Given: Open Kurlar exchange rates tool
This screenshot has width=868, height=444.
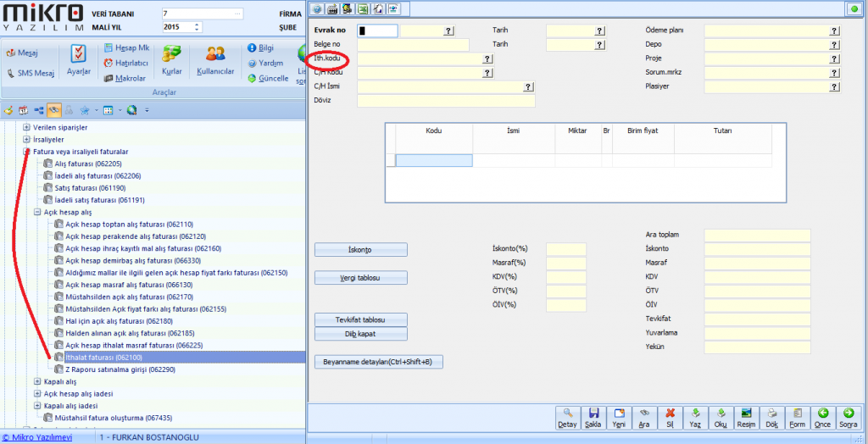Looking at the screenshot, I should pos(172,59).
